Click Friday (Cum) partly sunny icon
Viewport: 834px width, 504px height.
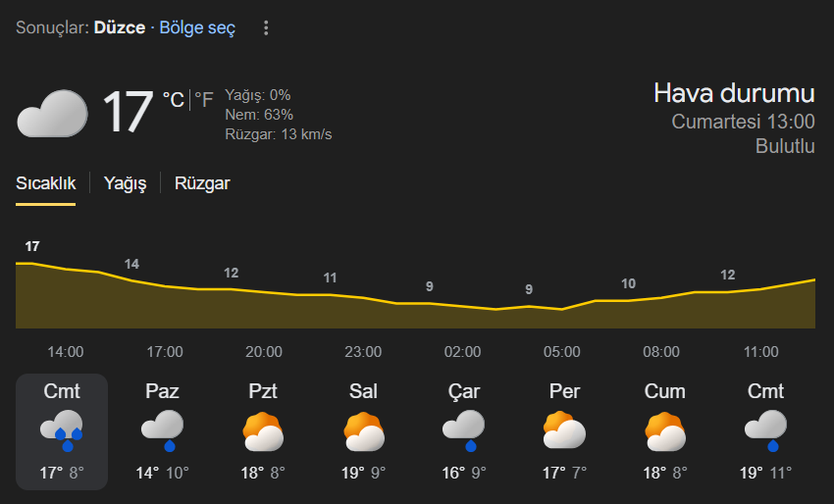coord(664,430)
